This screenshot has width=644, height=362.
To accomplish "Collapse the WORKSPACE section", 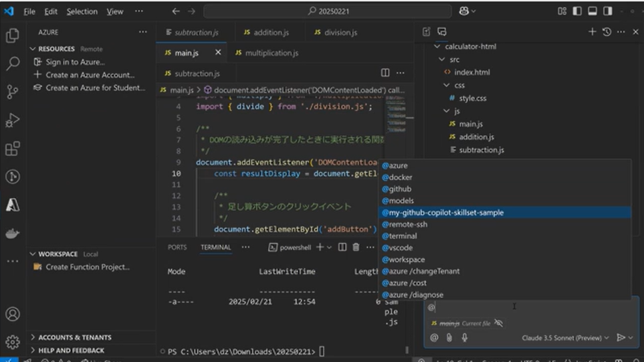I will [33, 254].
